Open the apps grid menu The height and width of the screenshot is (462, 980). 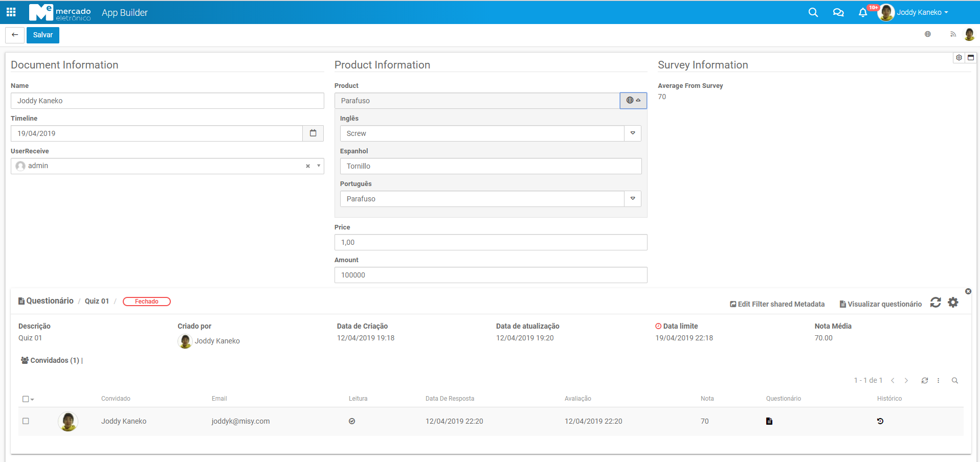(11, 12)
